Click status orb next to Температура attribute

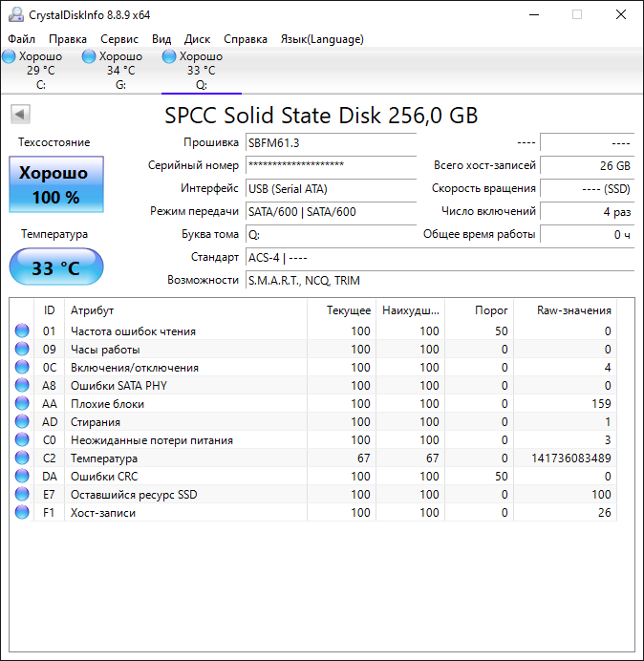[22, 458]
